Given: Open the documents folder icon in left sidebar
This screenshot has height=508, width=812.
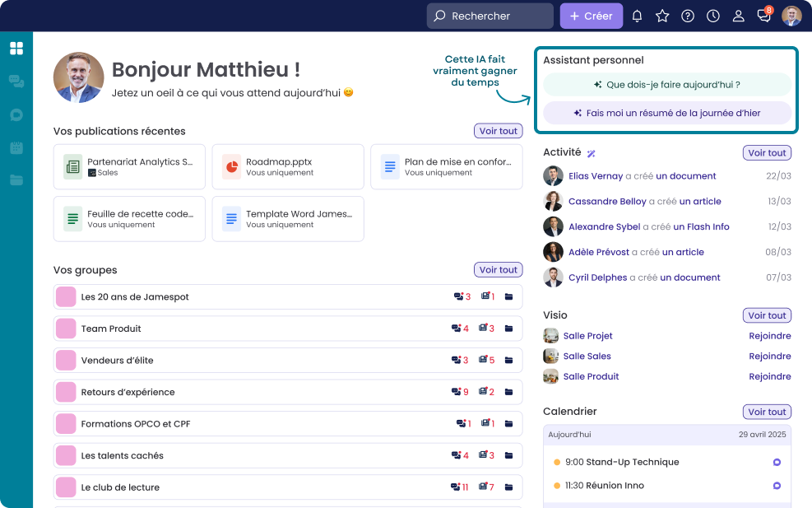Looking at the screenshot, I should (16, 179).
